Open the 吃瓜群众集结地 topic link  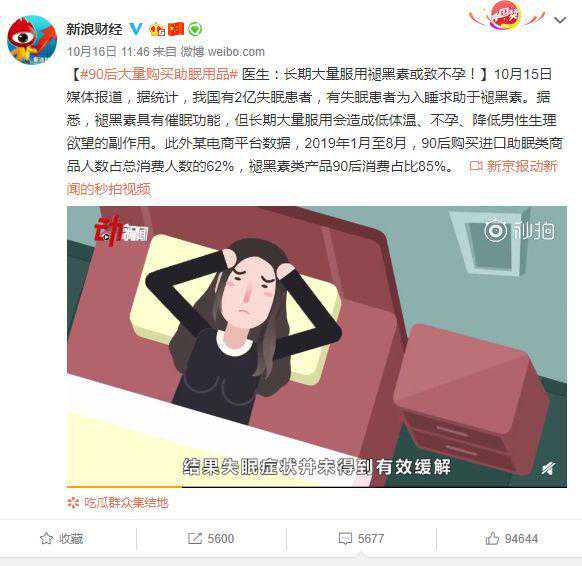coord(118,503)
